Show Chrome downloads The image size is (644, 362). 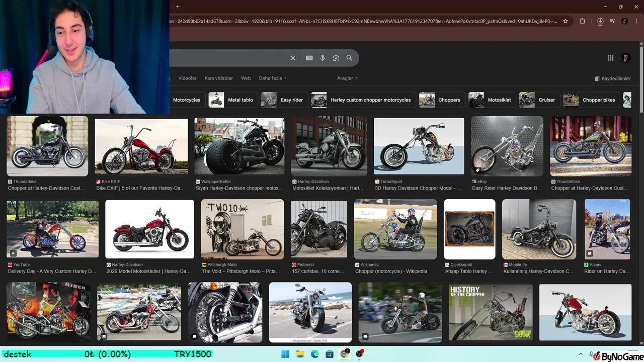coord(600,21)
